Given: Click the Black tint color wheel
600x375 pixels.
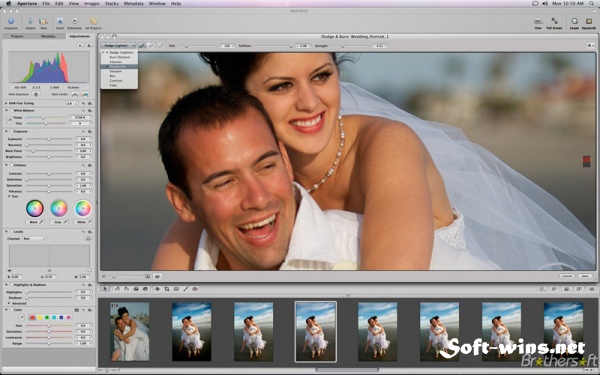Looking at the screenshot, I should (35, 209).
